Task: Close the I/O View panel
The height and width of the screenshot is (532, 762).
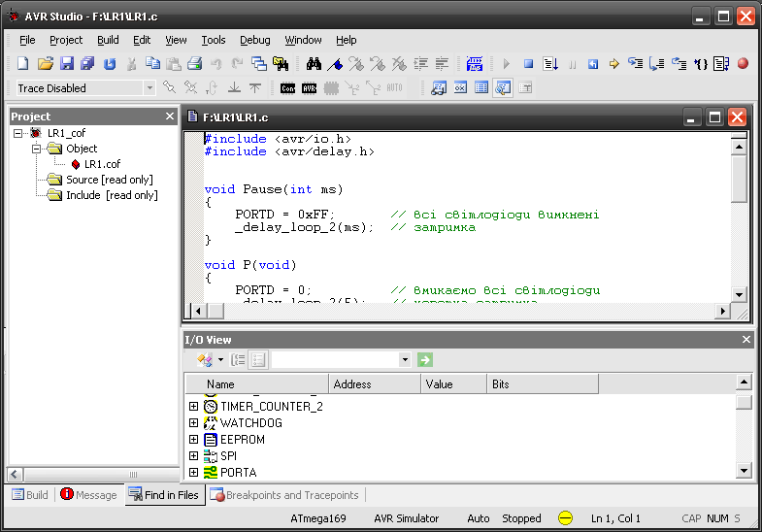Action: [746, 340]
